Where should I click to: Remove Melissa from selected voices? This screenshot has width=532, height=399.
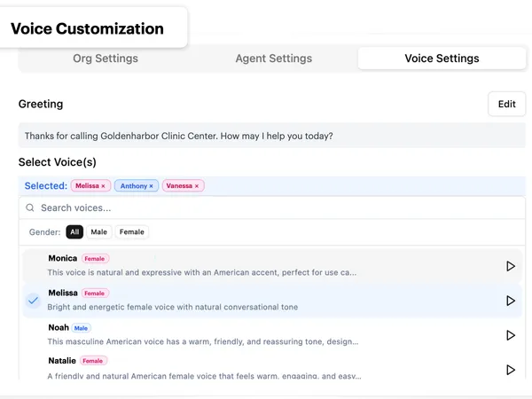point(104,186)
